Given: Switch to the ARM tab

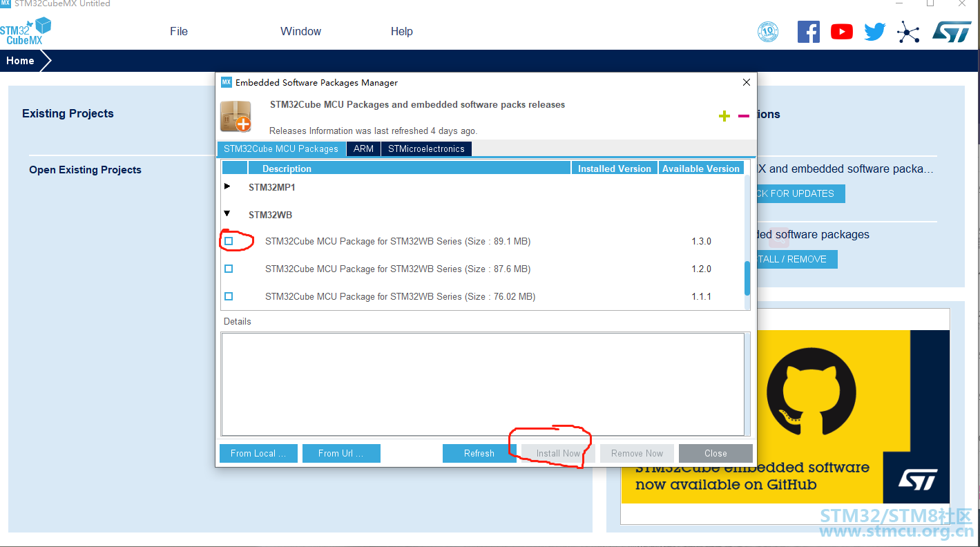Looking at the screenshot, I should click(363, 148).
